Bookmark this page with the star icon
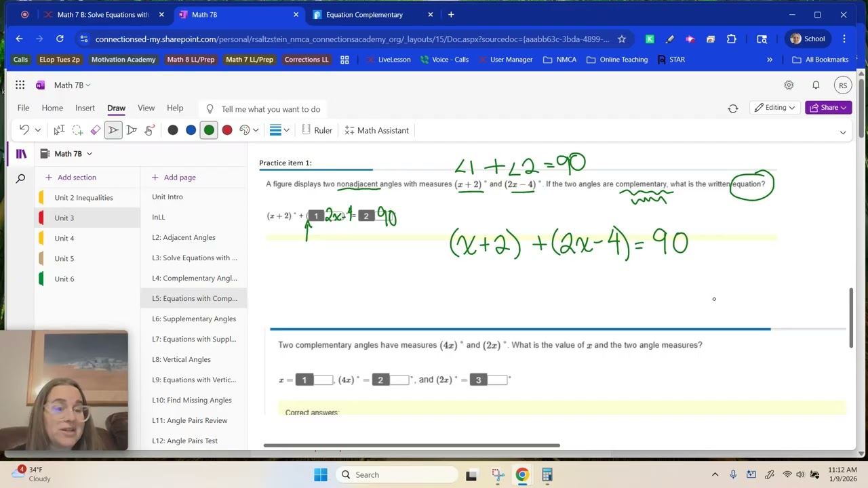 pos(622,39)
